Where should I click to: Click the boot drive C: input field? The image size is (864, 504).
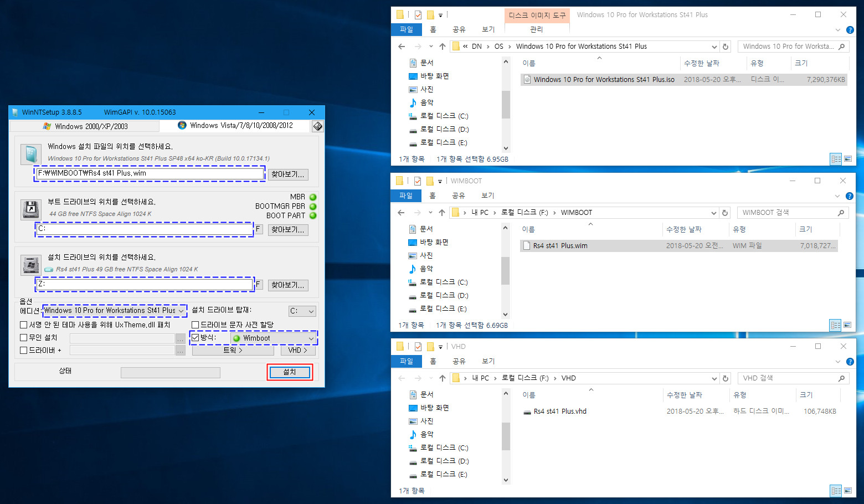pyautogui.click(x=145, y=229)
